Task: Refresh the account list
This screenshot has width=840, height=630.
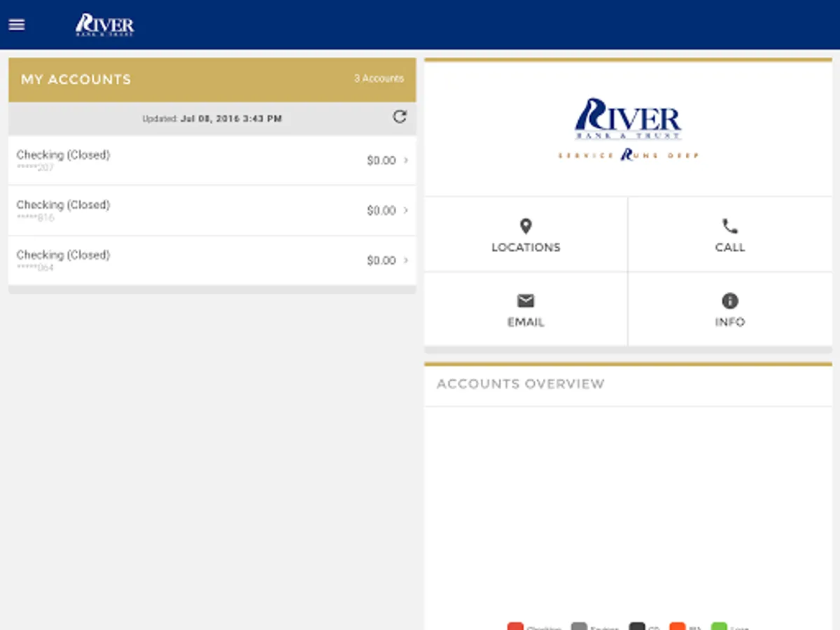Action: tap(400, 117)
